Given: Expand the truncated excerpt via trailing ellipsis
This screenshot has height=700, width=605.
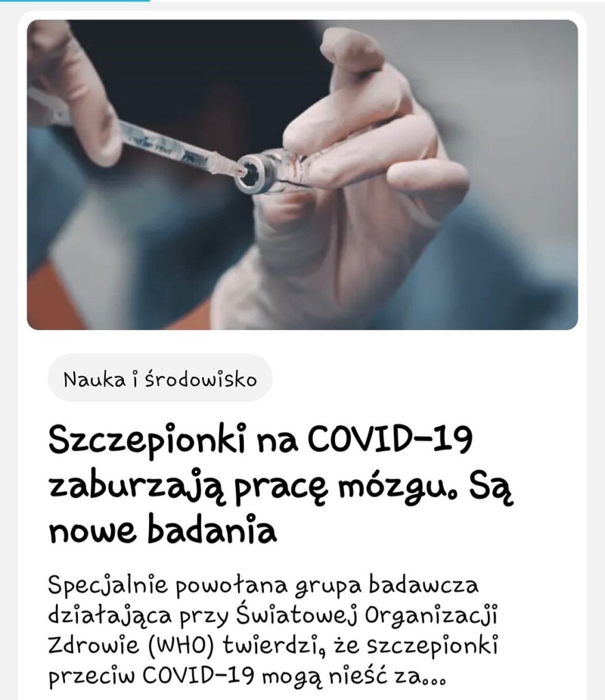Looking at the screenshot, I should 435,678.
